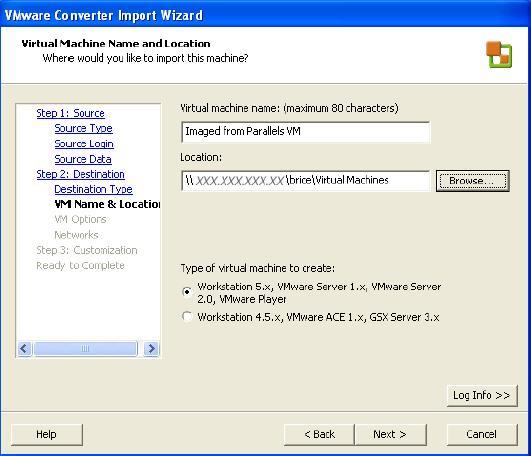Expand the Log Info section

point(482,395)
